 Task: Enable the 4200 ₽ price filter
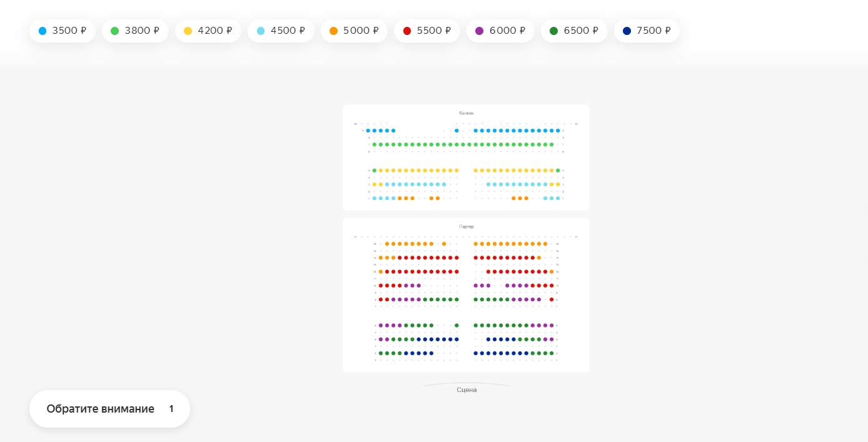coord(208,31)
